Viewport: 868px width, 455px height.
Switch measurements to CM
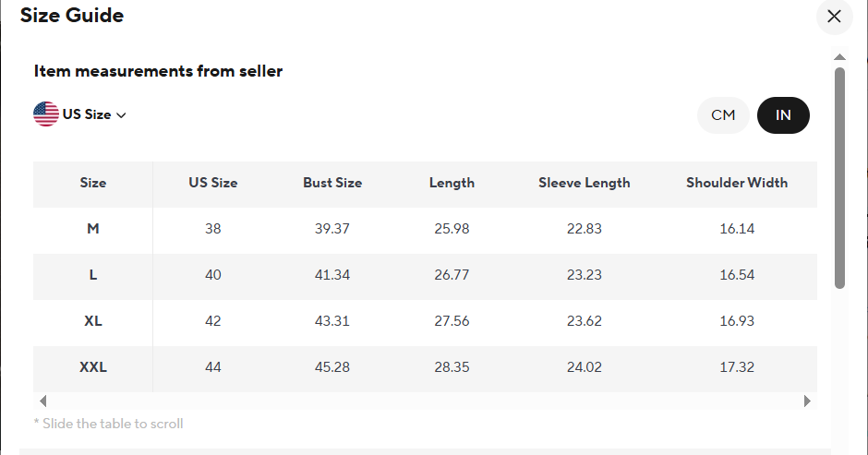point(723,115)
